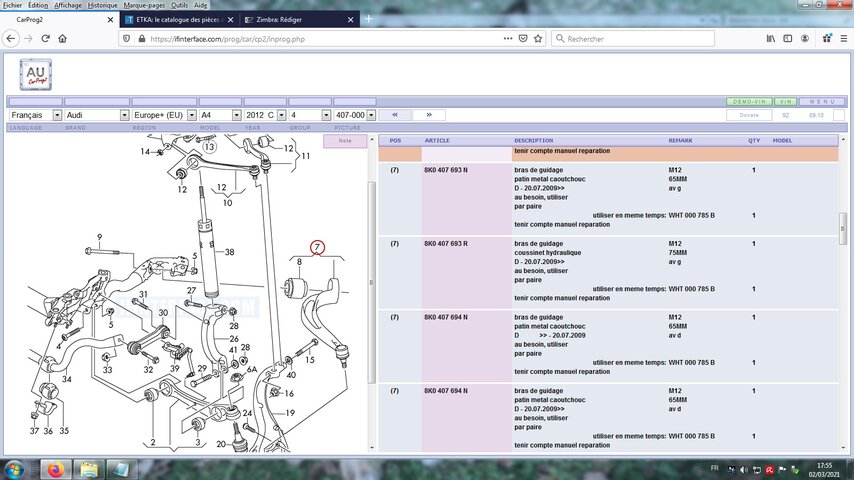Click the DEMO-VIN button
The height and width of the screenshot is (480, 854).
(x=748, y=102)
